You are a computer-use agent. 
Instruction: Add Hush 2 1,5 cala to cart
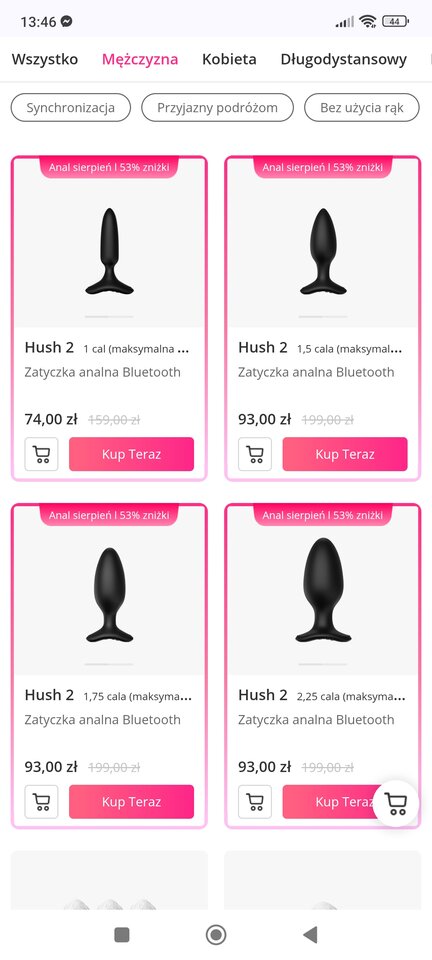[255, 454]
